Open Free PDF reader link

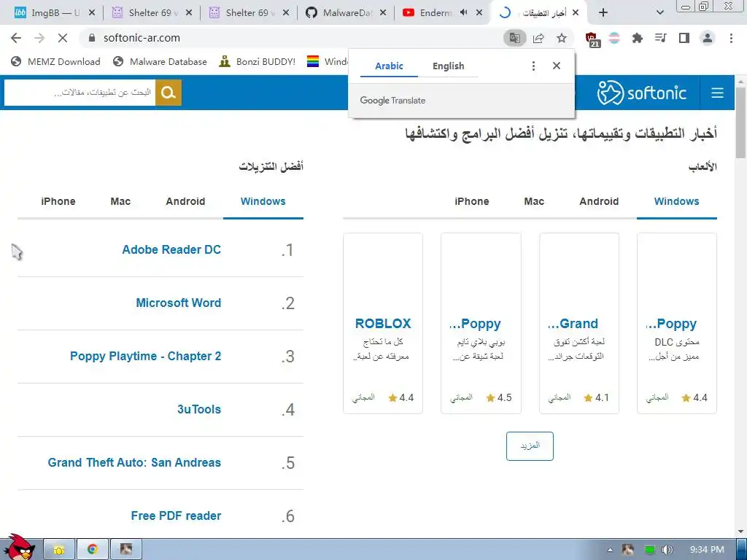177,516
